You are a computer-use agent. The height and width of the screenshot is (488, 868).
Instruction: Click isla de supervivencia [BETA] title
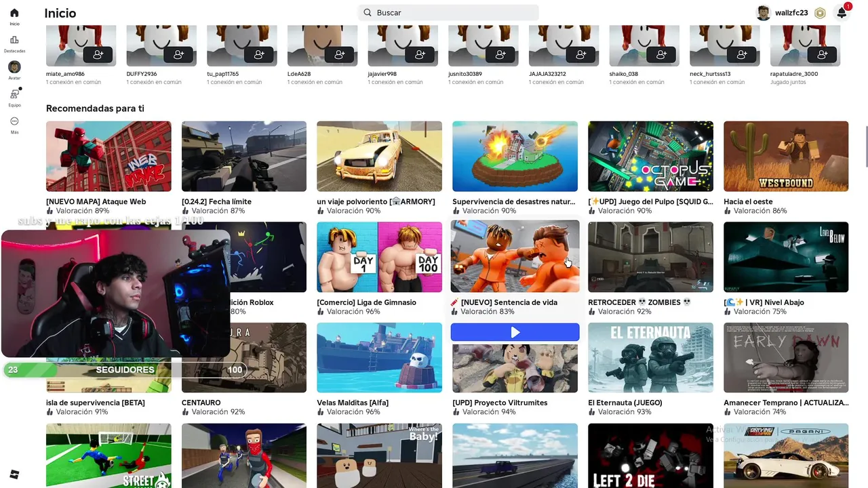pyautogui.click(x=95, y=403)
